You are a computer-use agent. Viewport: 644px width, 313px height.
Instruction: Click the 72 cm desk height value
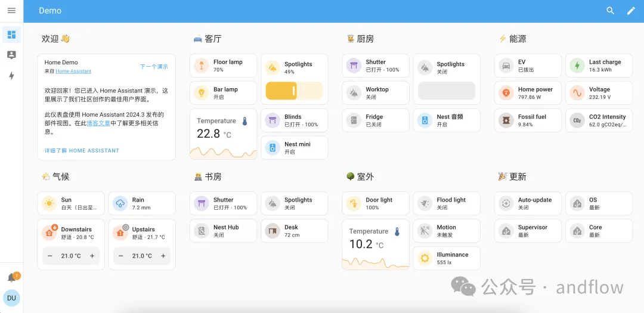(x=292, y=235)
